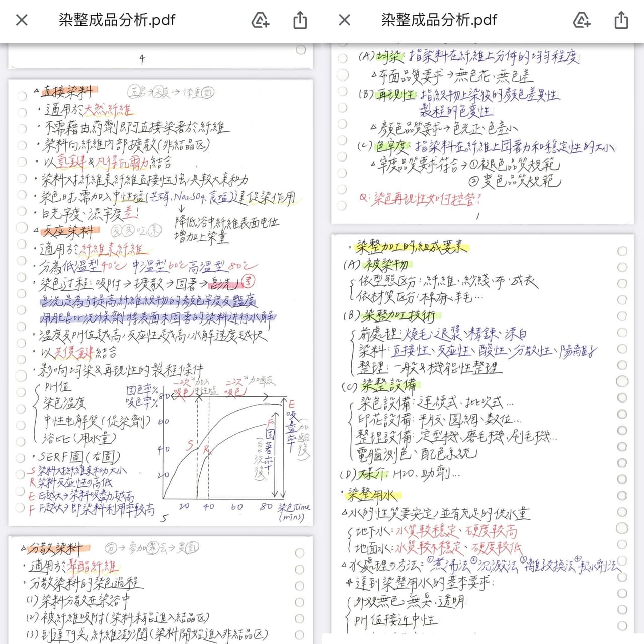
Task: Select the left viewer's title 染整成品分析.pdf
Action: pyautogui.click(x=117, y=20)
